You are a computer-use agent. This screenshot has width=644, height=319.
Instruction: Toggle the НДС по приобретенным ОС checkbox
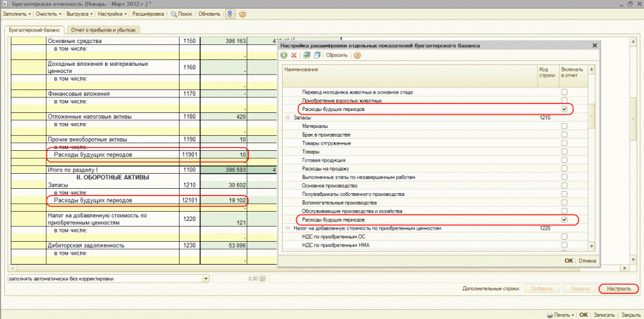[x=565, y=237]
